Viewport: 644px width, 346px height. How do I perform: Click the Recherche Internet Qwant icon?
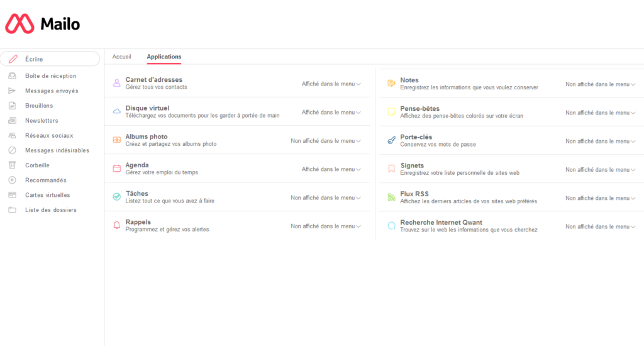[x=391, y=226]
